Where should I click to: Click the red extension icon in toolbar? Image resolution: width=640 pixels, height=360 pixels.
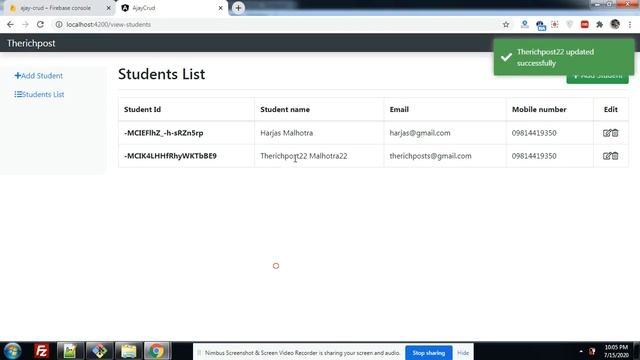(x=584, y=24)
